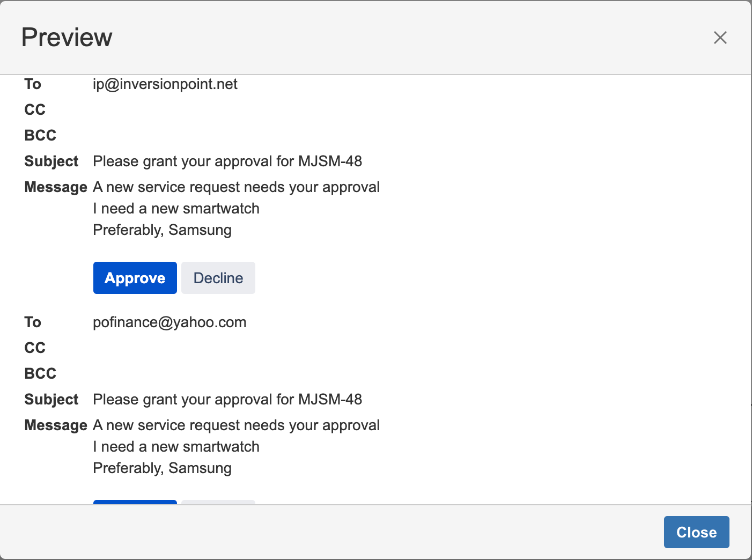
Task: Click 'A new service request' in the second message
Action: tap(166, 425)
